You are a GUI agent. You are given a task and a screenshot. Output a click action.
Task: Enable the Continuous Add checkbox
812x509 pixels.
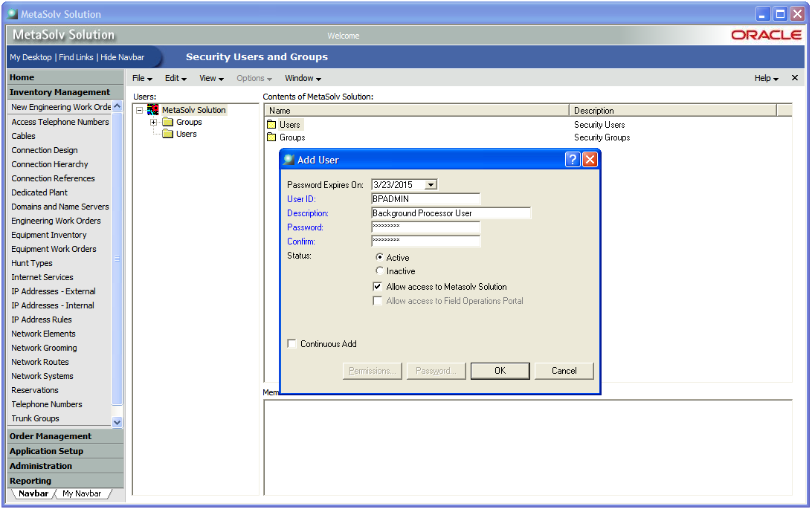(x=291, y=343)
